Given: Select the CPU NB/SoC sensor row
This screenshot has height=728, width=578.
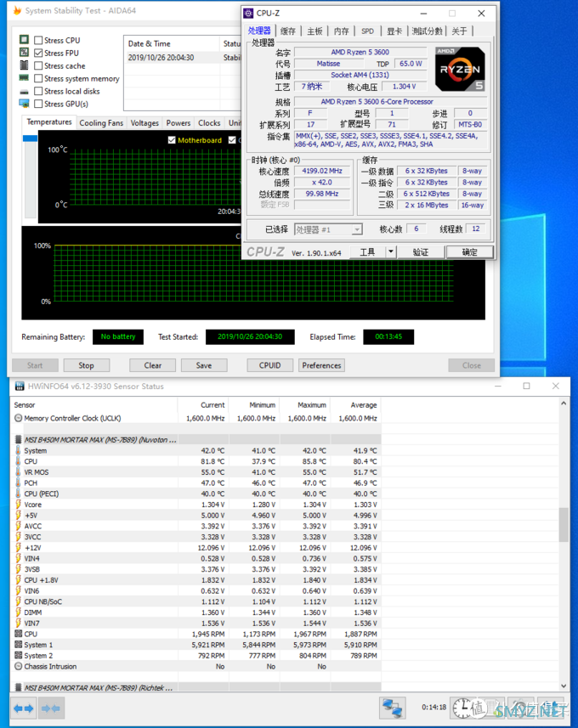Looking at the screenshot, I should coord(197,601).
